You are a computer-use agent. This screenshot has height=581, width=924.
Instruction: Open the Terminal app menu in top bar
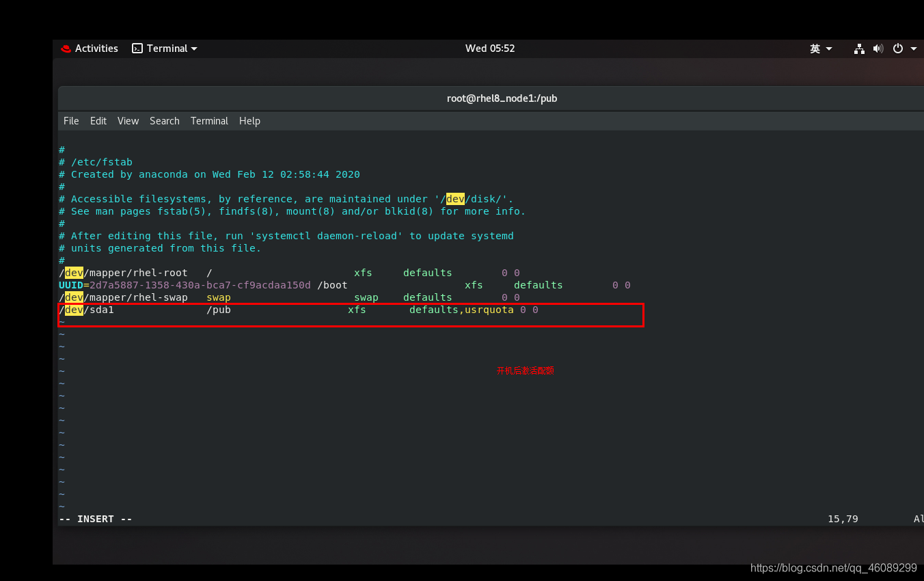[x=165, y=49]
